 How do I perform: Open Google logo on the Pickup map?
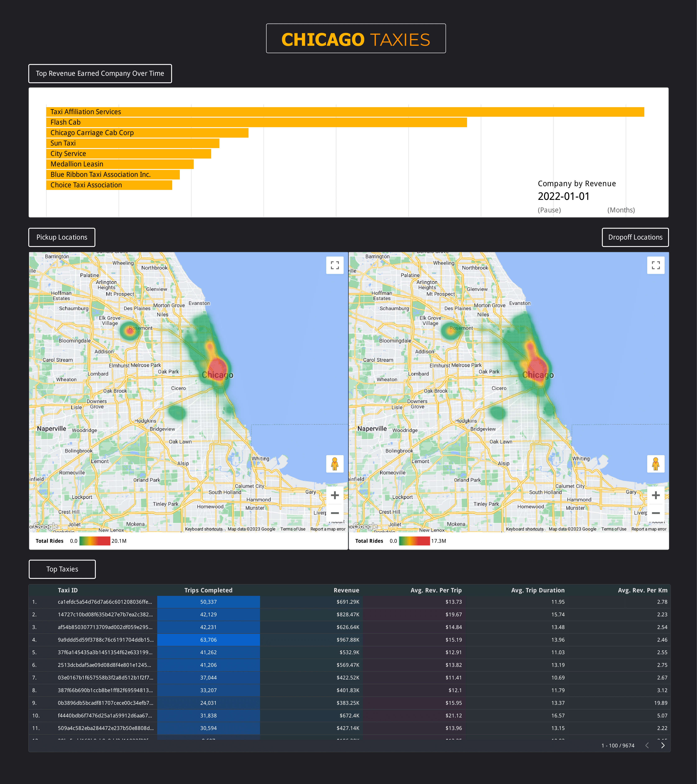tap(46, 526)
